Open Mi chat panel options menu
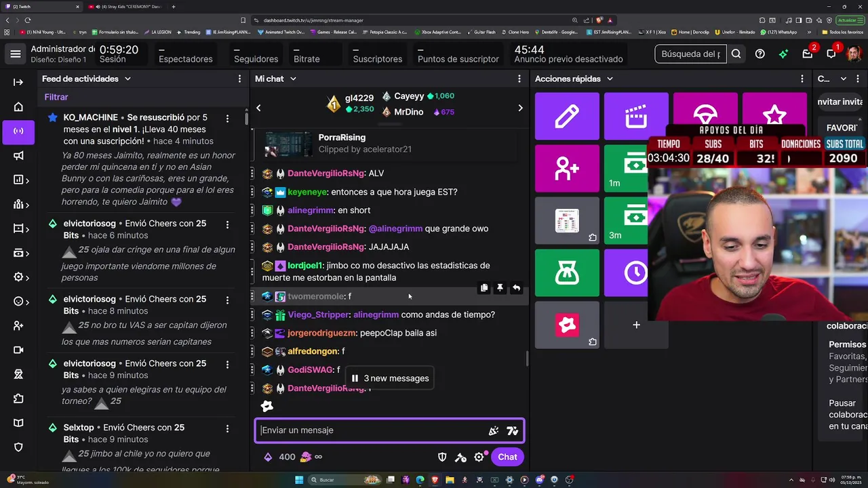 [x=520, y=79]
